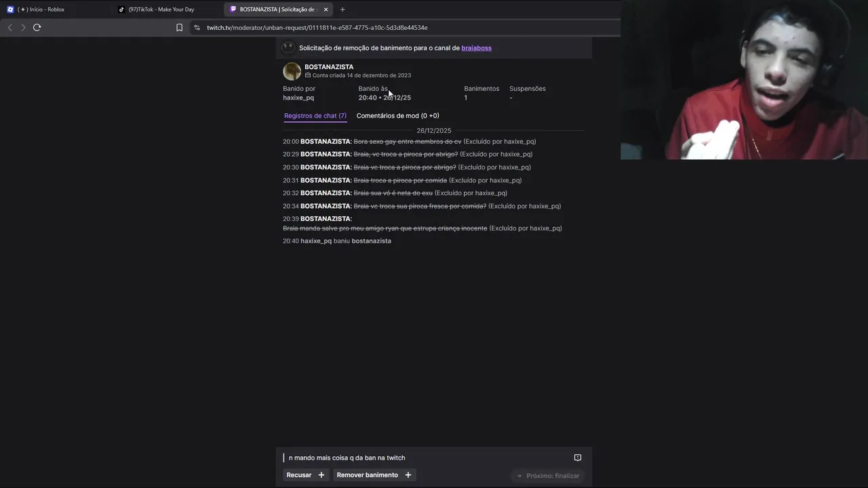Click the unban request face icon in header
Image resolution: width=868 pixels, height=488 pixels.
(x=288, y=47)
